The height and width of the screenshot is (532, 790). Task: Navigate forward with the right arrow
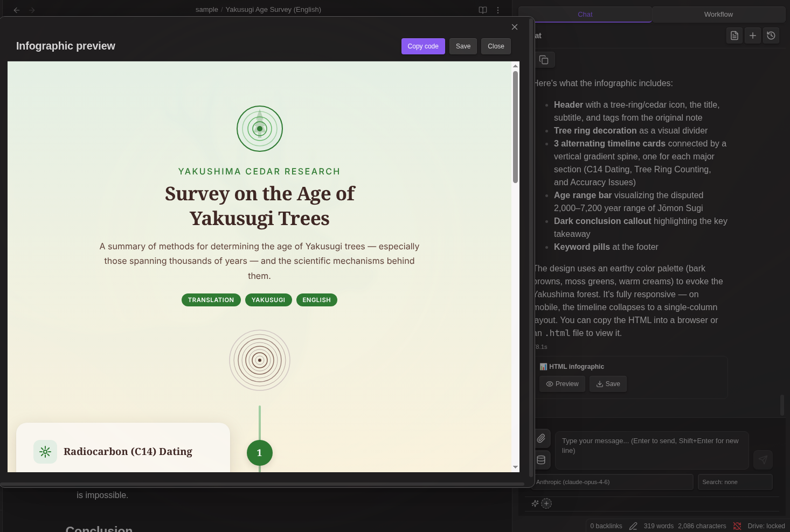[32, 10]
